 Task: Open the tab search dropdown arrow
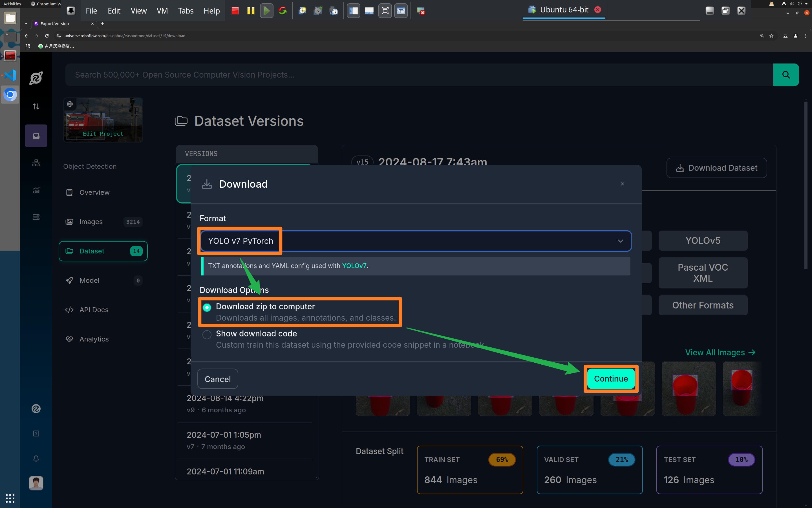(x=26, y=23)
